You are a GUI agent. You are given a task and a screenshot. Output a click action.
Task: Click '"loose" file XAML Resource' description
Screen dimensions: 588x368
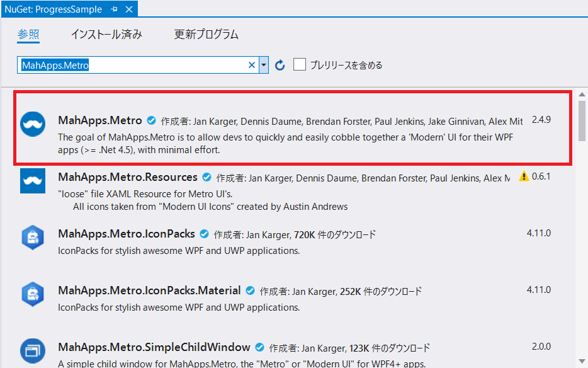pos(145,194)
